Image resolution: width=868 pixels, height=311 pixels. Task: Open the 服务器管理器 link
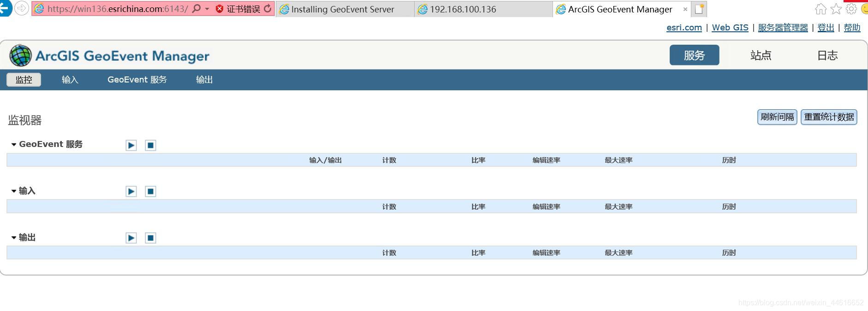click(783, 28)
